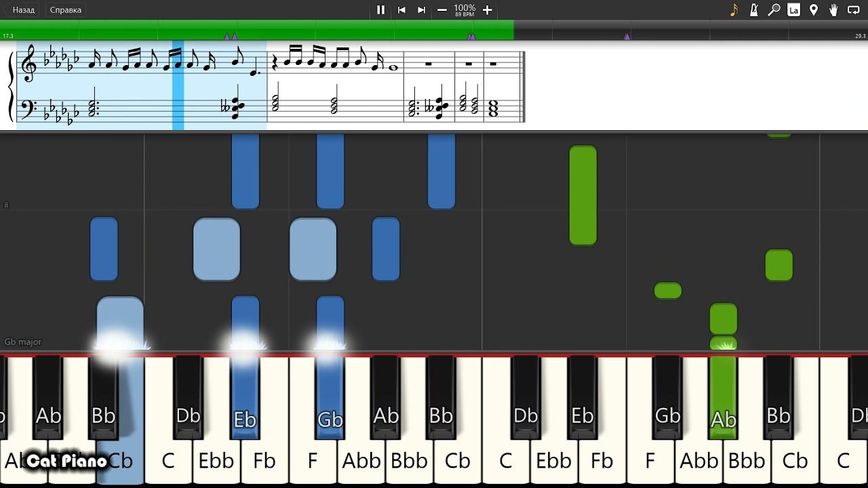This screenshot has width=868, height=488.
Task: Click the bass clef in the sheet music
Action: tap(28, 108)
